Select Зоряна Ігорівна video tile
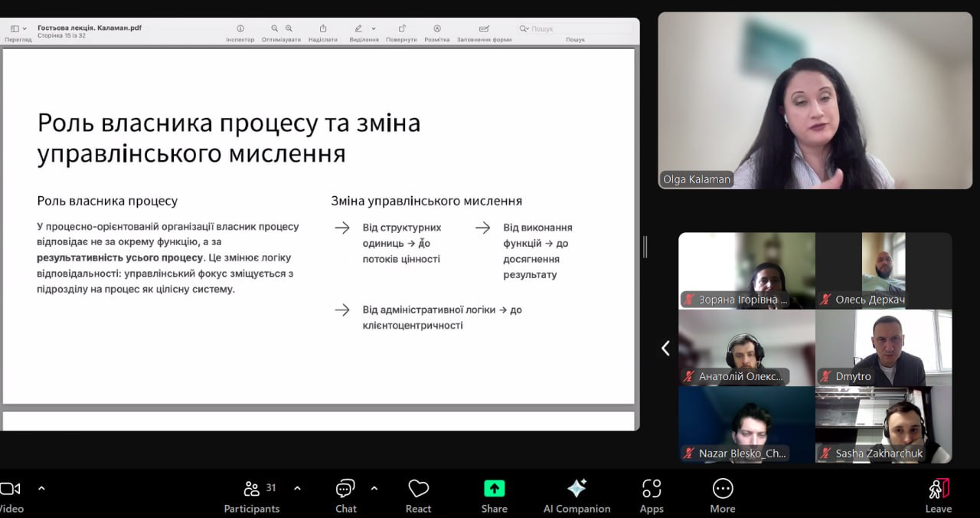The height and width of the screenshot is (518, 980). click(x=746, y=270)
